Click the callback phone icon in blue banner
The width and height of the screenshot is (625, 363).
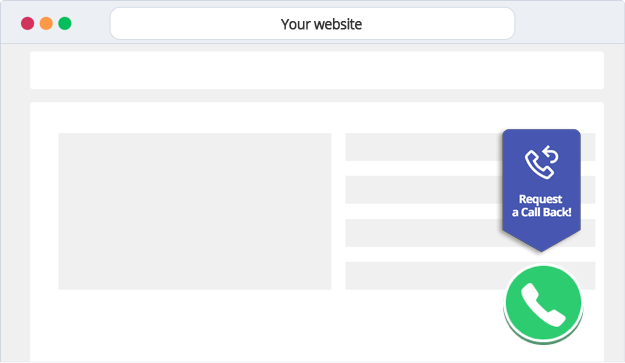[x=541, y=162]
